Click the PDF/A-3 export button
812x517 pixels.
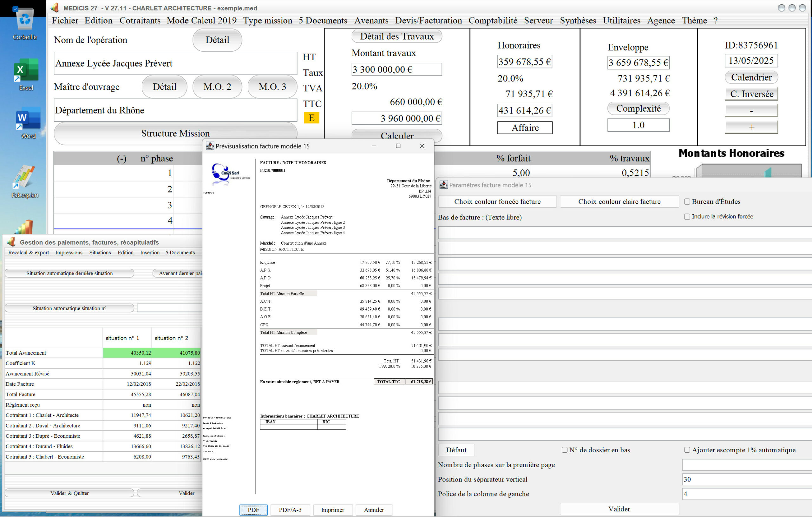coord(290,510)
